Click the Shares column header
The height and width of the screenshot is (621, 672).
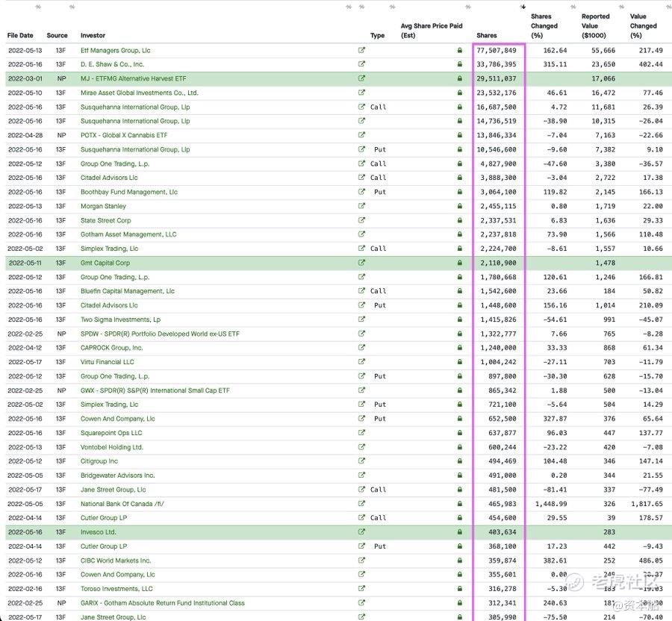coord(487,36)
